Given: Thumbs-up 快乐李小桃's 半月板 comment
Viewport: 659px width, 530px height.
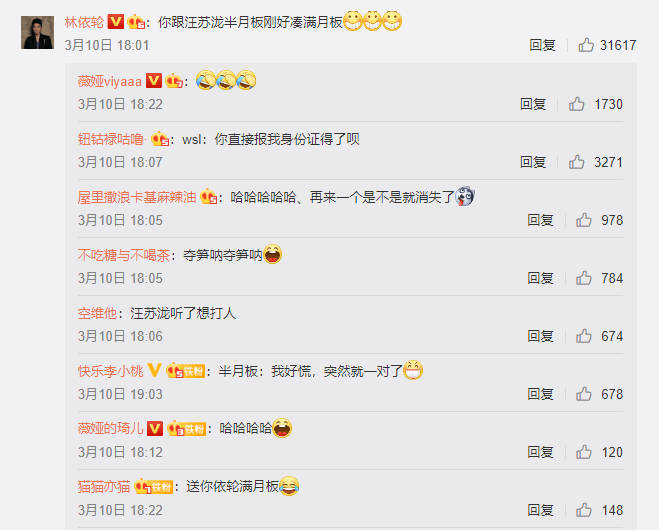Looking at the screenshot, I should point(584,394).
